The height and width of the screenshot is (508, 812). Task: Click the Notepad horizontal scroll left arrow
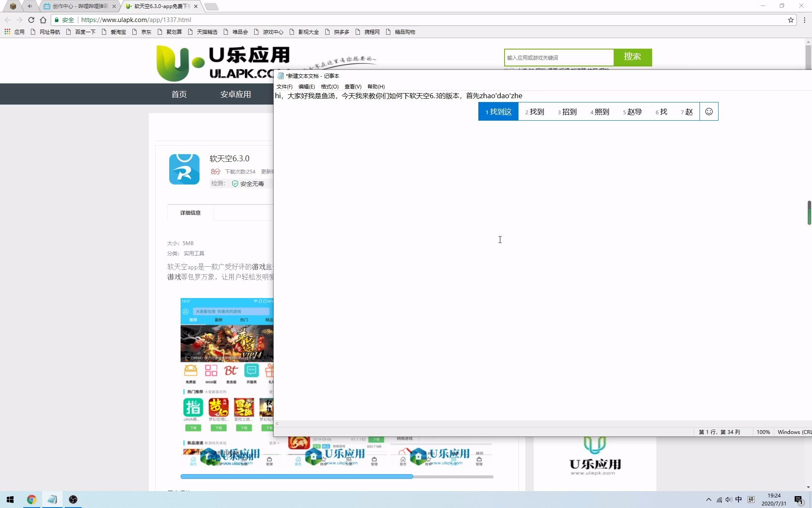click(277, 423)
